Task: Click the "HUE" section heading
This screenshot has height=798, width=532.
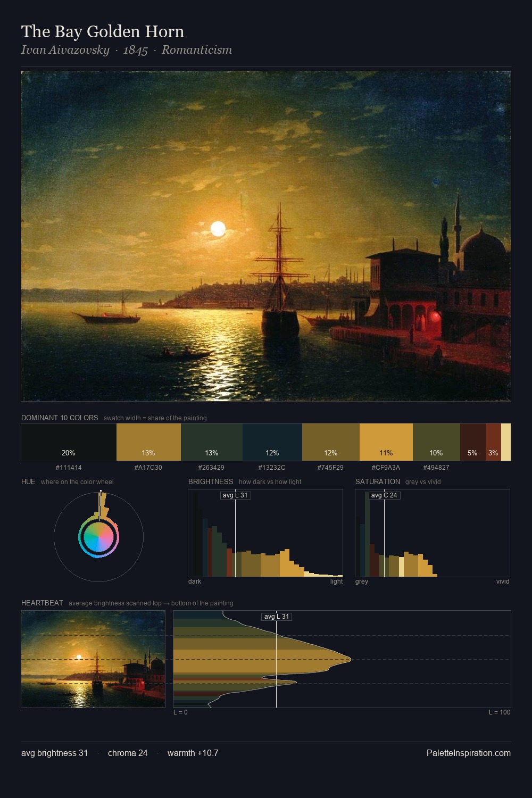Action: click(28, 481)
